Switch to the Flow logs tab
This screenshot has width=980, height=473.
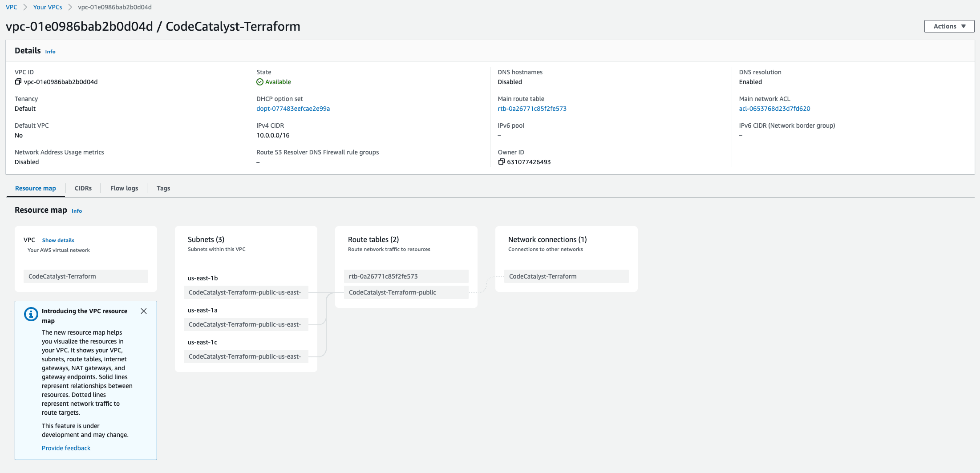coord(124,188)
